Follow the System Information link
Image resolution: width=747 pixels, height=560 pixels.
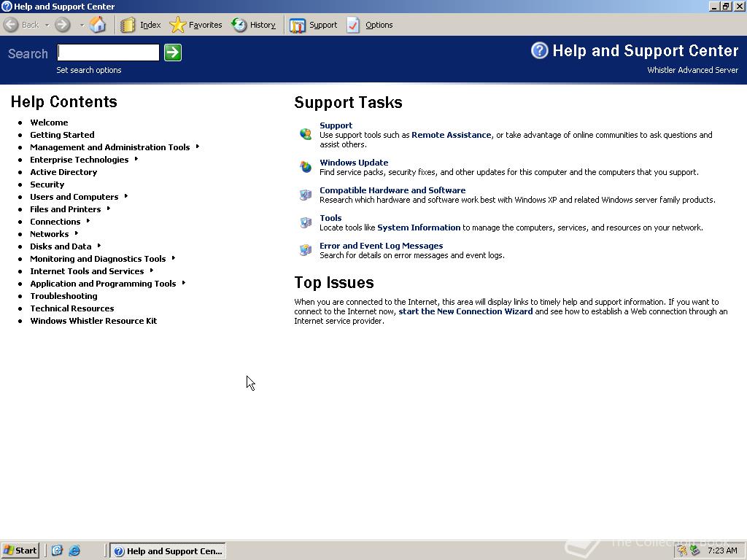[419, 227]
